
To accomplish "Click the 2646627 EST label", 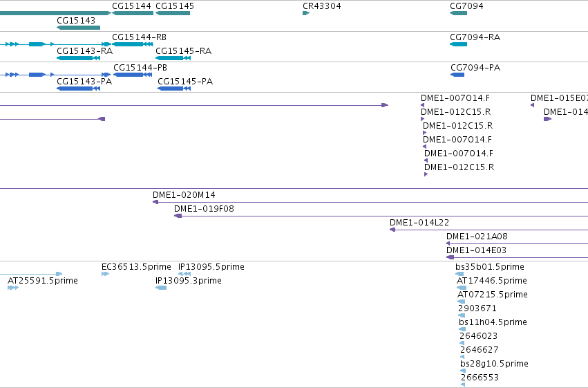I will 480,350.
